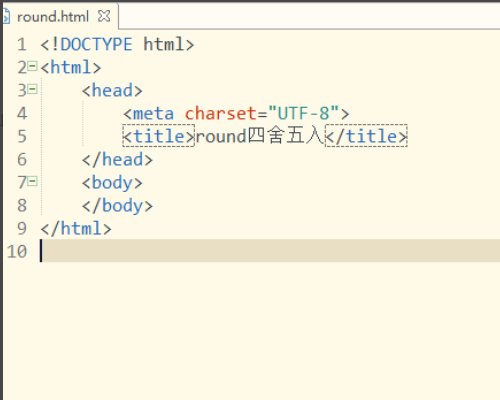Close the round.html tab
The image size is (500, 400).
104,16
